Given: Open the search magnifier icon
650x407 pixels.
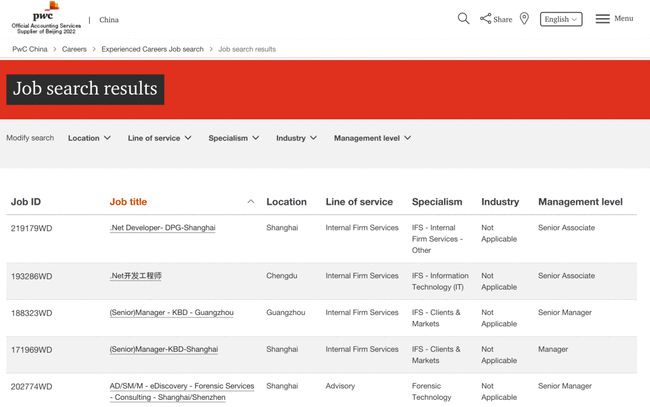Looking at the screenshot, I should [463, 19].
